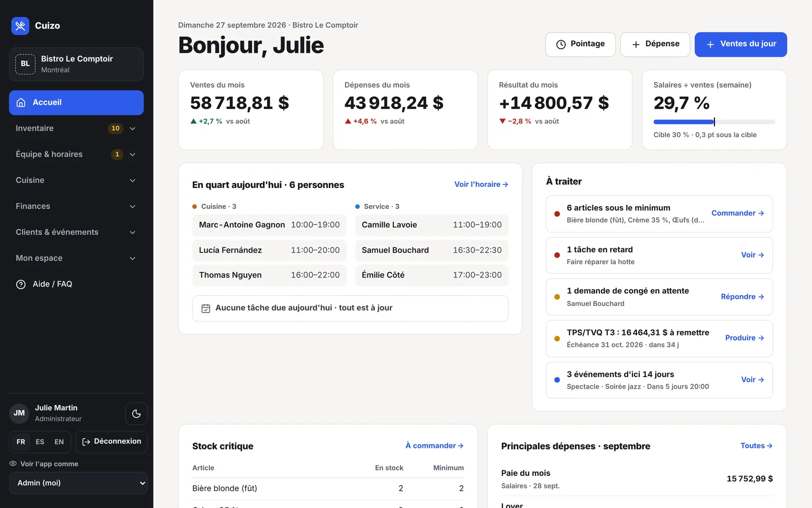This screenshot has width=812, height=508.
Task: Toggle dark mode moon icon
Action: coord(136,414)
